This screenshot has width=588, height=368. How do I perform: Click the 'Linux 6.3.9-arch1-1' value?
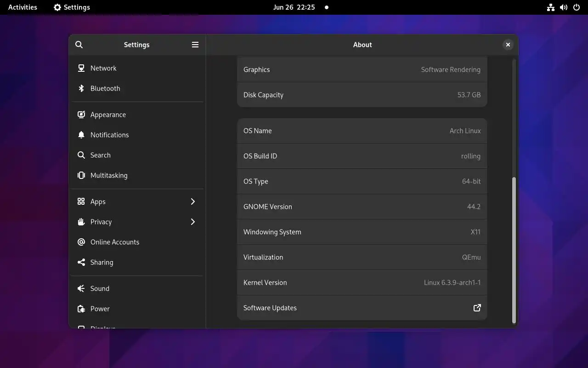(452, 282)
